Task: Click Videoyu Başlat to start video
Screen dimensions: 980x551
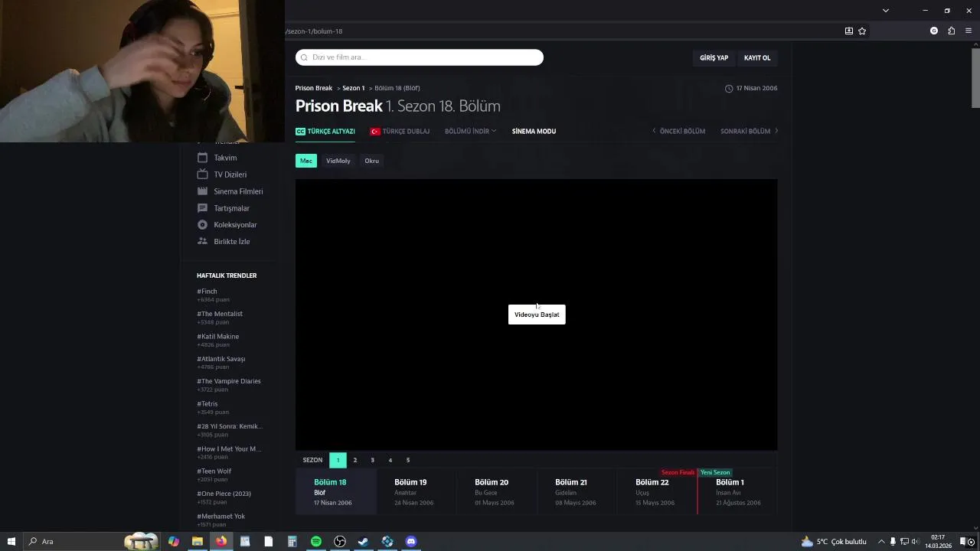Action: [x=537, y=315]
